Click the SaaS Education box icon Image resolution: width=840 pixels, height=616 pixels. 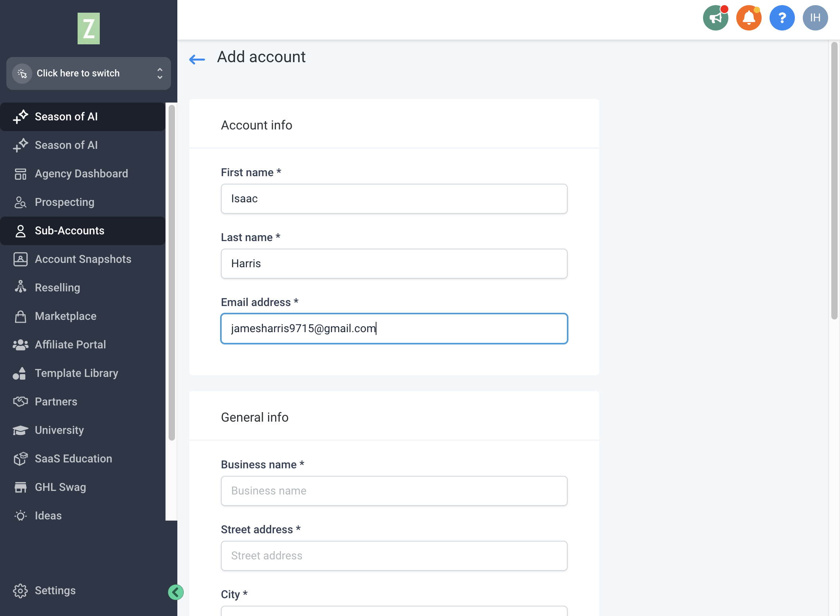[x=20, y=459]
